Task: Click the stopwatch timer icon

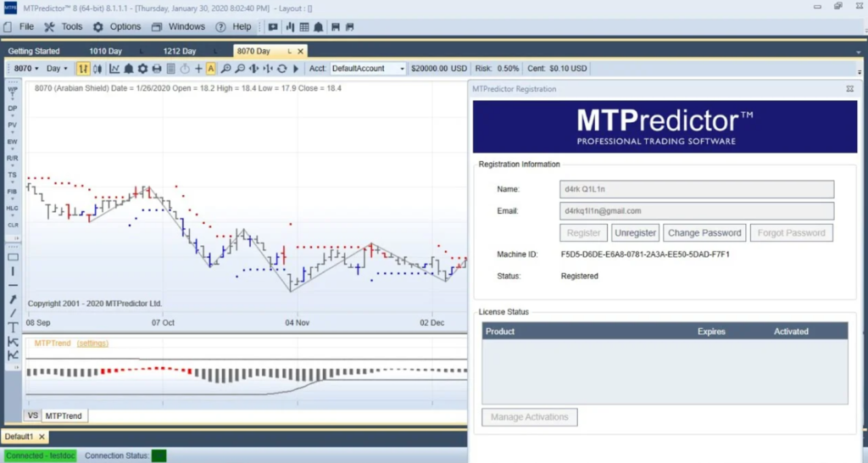Action: 185,69
